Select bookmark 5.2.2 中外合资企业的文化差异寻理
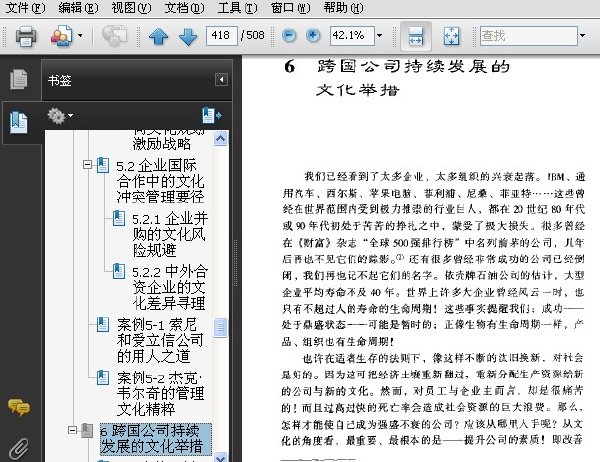This screenshot has height=462, width=600. pos(170,287)
